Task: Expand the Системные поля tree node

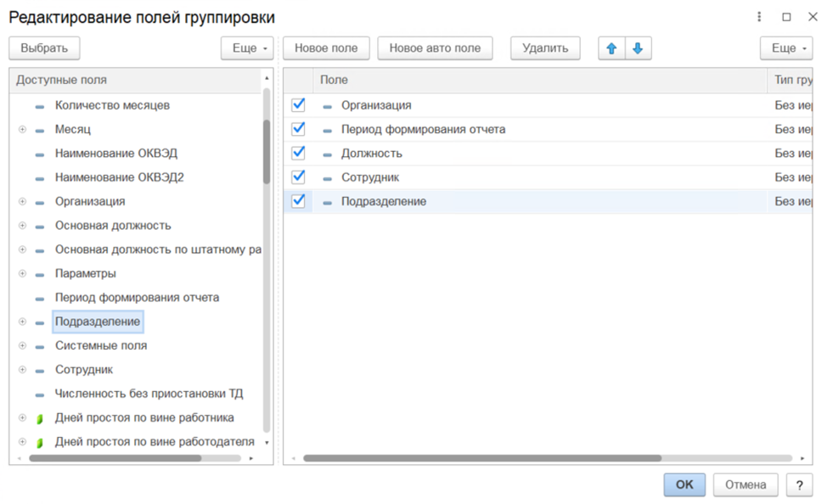Action: coord(22,346)
